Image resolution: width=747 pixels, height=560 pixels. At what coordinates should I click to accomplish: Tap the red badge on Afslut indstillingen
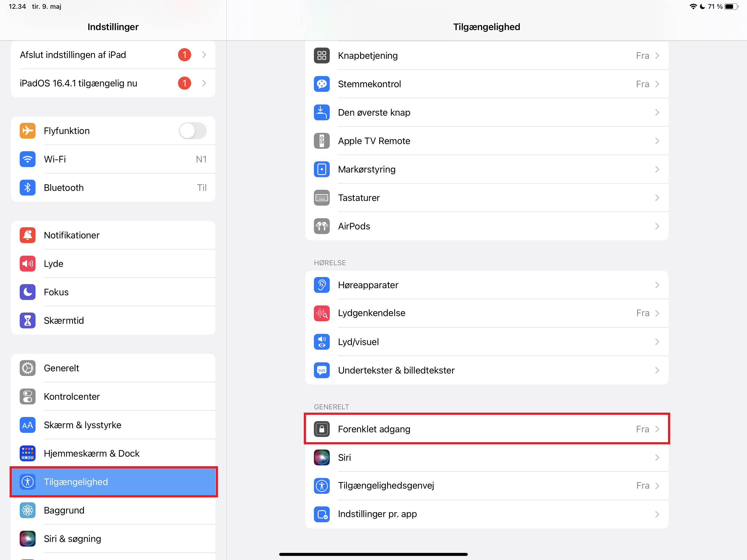click(184, 55)
